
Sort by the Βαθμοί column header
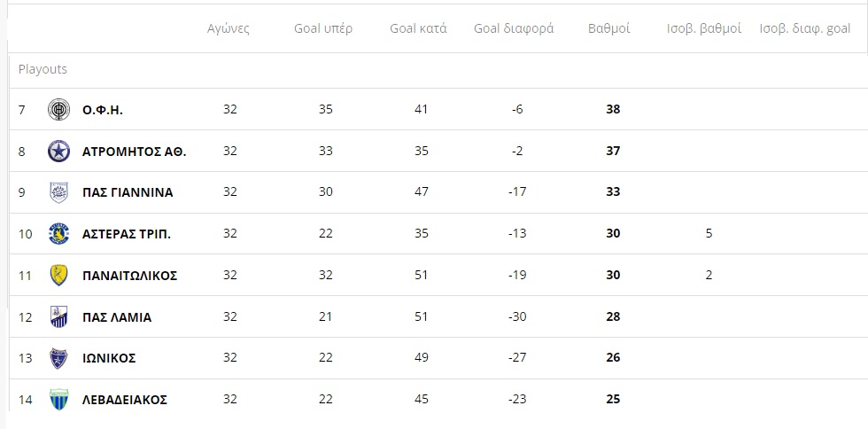coord(609,29)
